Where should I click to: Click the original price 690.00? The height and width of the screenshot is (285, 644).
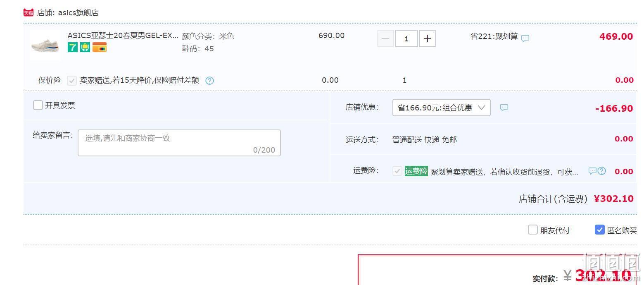[331, 36]
